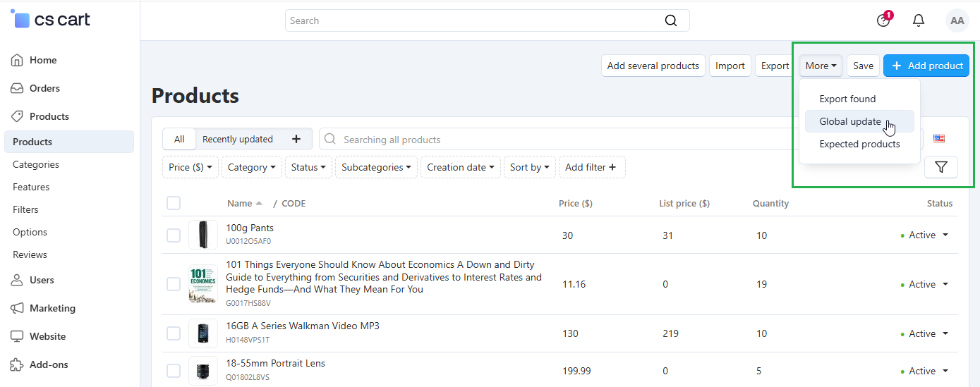Click Add several products button
Image resolution: width=980 pixels, height=387 pixels.
653,66
